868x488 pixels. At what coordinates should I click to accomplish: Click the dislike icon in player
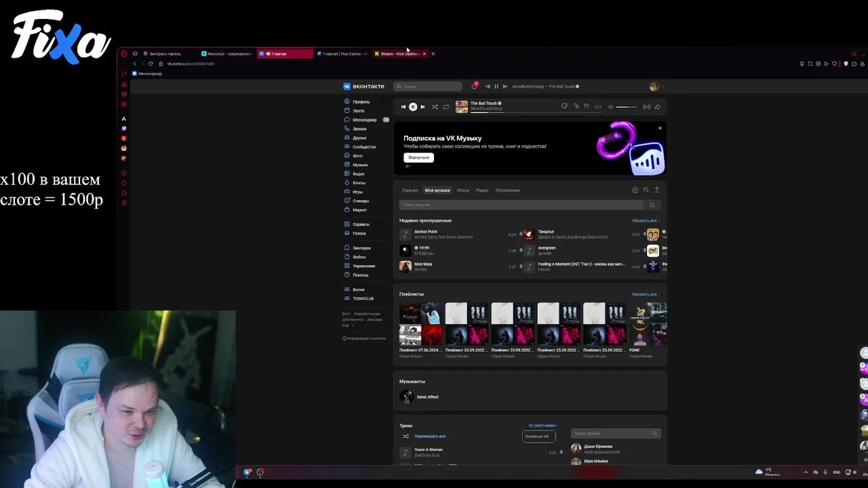coord(564,106)
